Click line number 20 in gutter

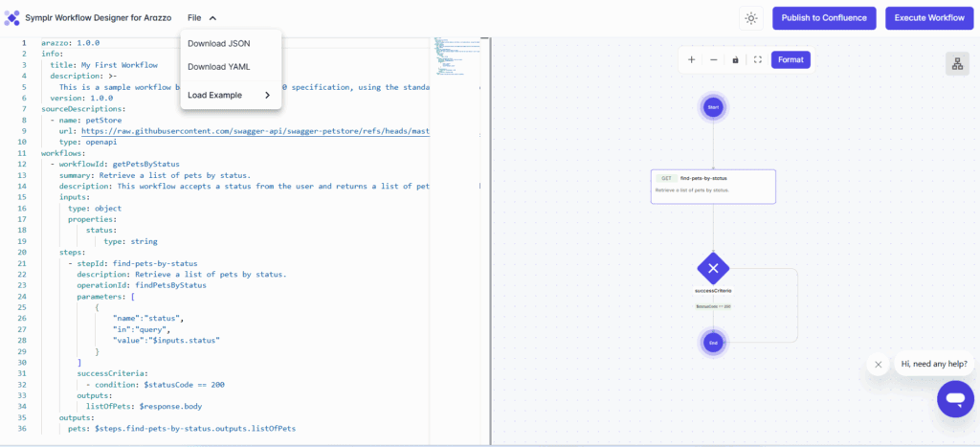click(x=22, y=252)
